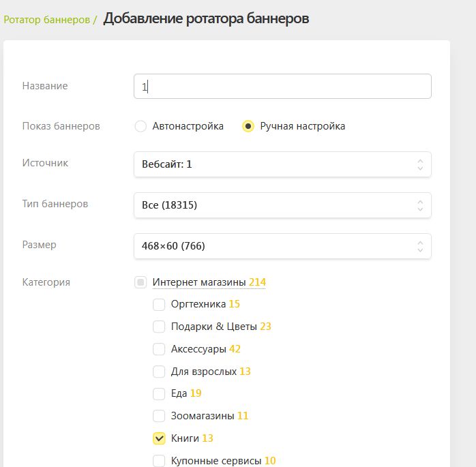Check the Зоомагазины checkbox
This screenshot has width=476, height=467.
(x=159, y=416)
